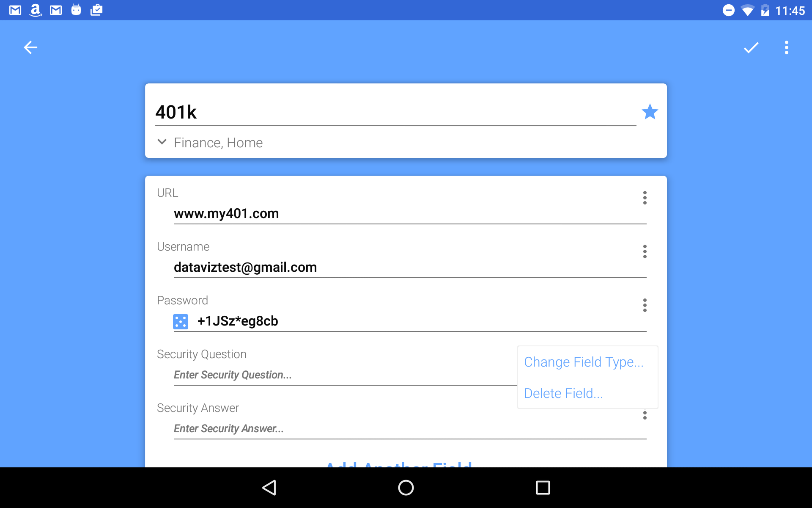Toggle the favorite star
The height and width of the screenshot is (508, 812).
click(x=650, y=112)
